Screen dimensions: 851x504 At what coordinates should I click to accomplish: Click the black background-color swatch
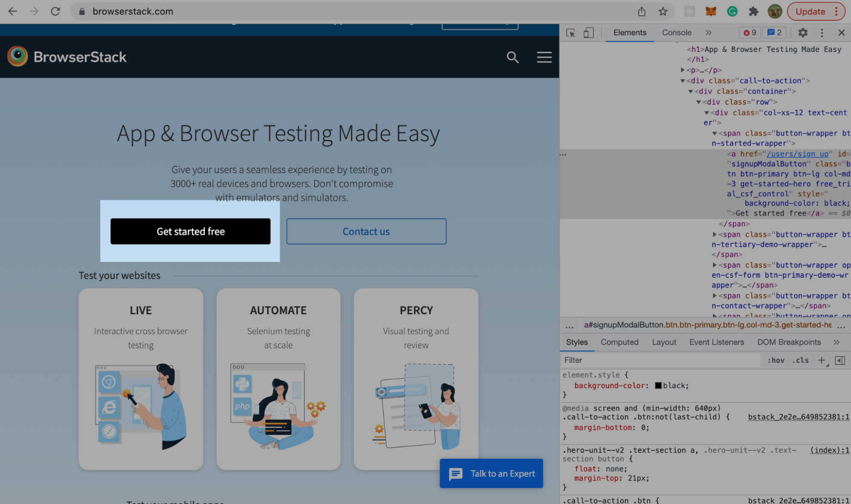click(658, 385)
